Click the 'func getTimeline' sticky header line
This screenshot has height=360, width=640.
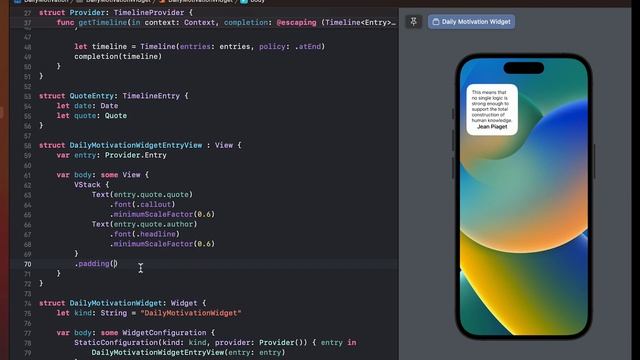[x=227, y=22]
